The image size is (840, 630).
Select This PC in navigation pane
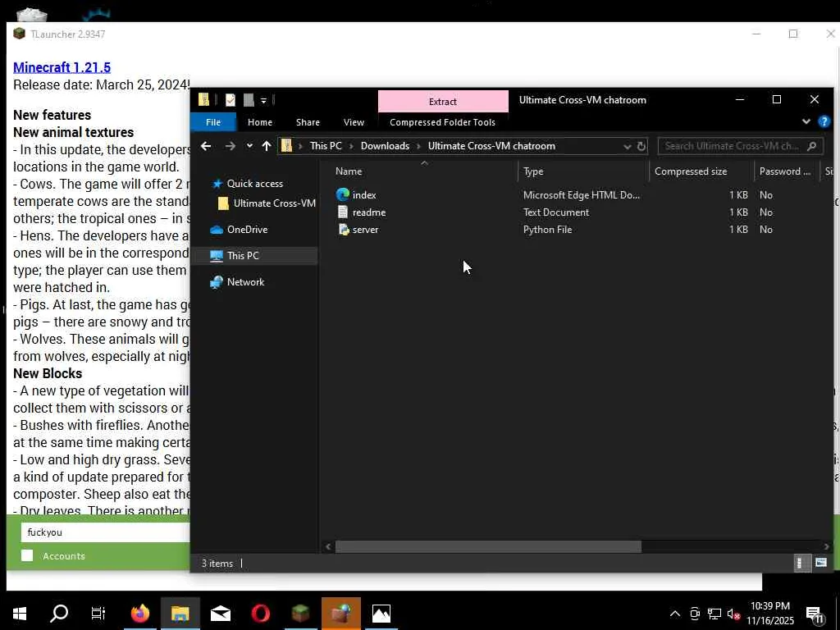click(243, 256)
